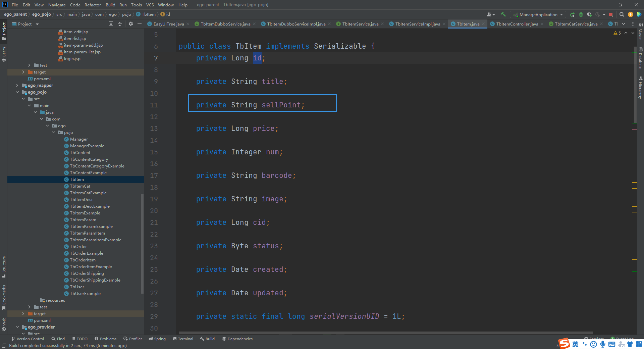Open the Navigate menu
This screenshot has height=349, width=644.
coord(57,5)
